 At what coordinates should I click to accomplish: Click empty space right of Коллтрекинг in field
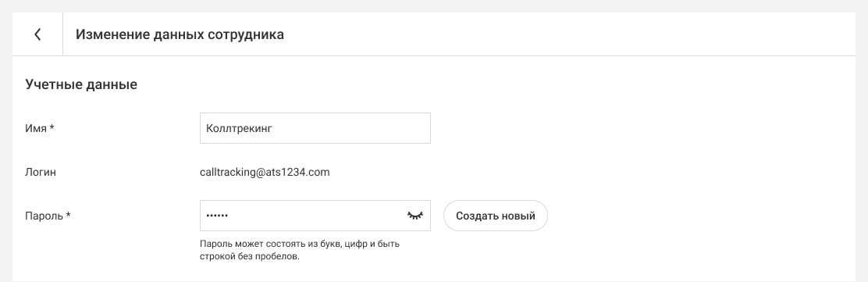(351, 129)
